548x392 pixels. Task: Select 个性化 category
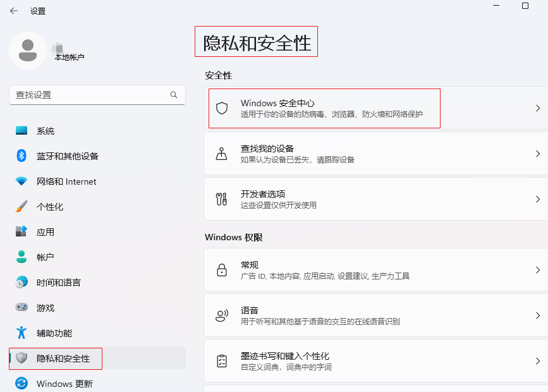coord(97,206)
